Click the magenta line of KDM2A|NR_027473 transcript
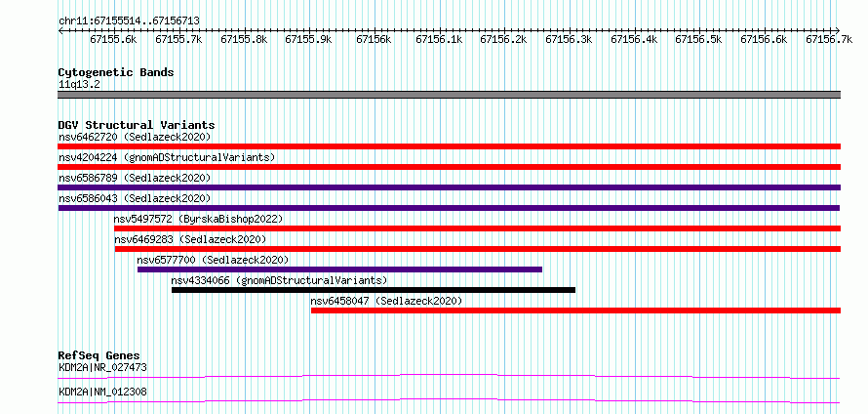This screenshot has width=868, height=414. 449,376
